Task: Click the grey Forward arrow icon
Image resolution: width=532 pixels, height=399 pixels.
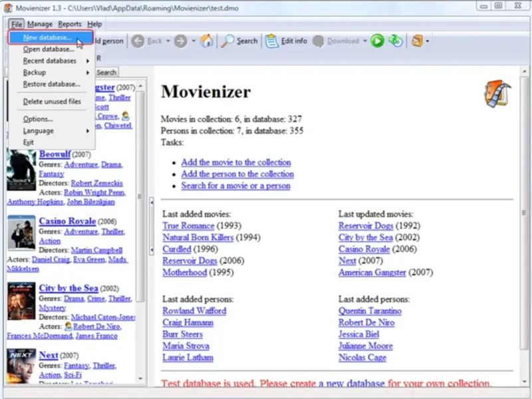Action: coord(180,41)
